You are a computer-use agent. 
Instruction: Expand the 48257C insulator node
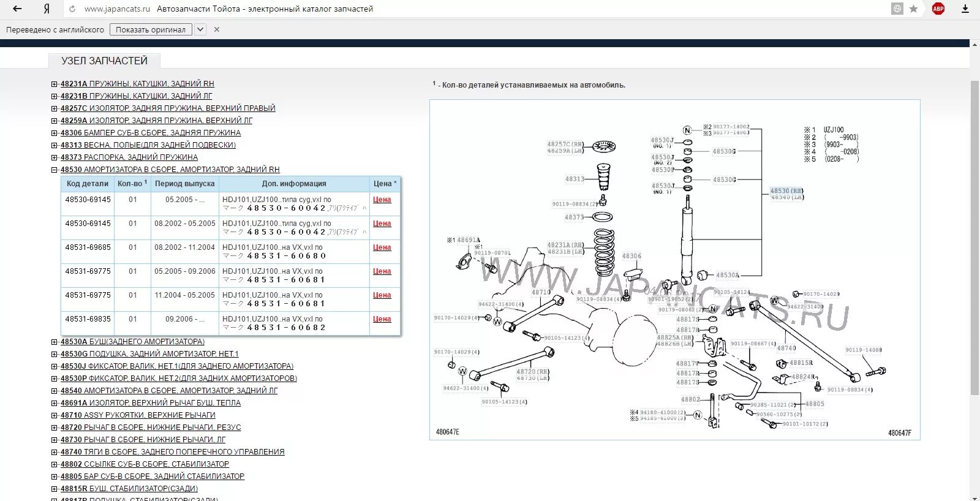[55, 108]
